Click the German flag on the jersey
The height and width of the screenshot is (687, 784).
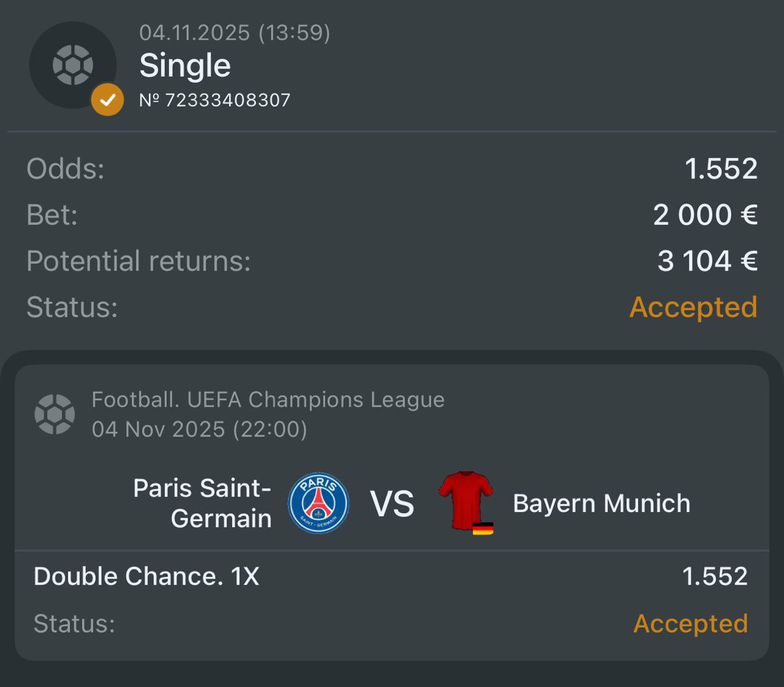pyautogui.click(x=483, y=528)
